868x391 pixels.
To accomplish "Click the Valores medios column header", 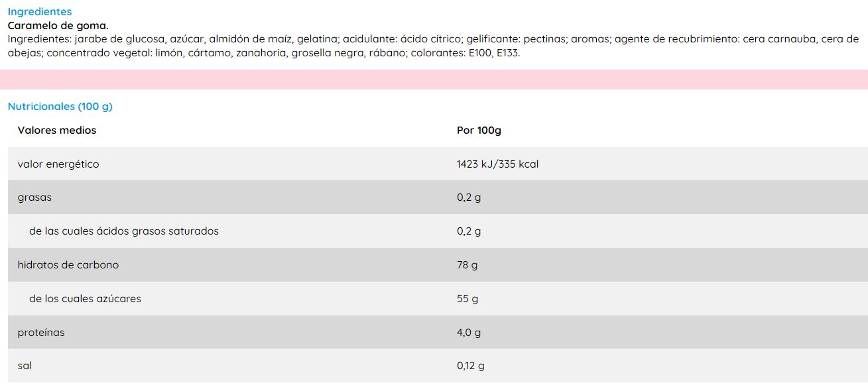I will coord(57,131).
